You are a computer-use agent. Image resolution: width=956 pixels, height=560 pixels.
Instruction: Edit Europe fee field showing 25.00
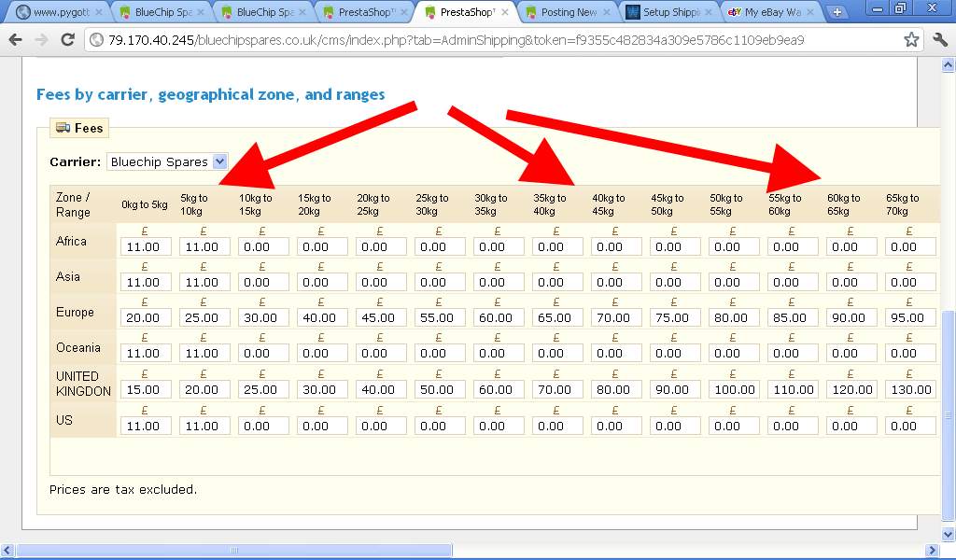204,317
